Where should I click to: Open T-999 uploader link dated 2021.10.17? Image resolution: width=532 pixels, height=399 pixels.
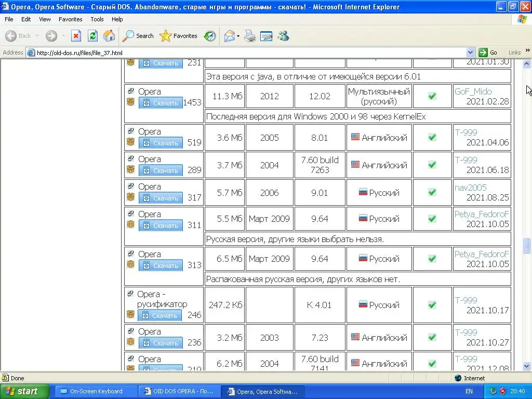pos(466,300)
